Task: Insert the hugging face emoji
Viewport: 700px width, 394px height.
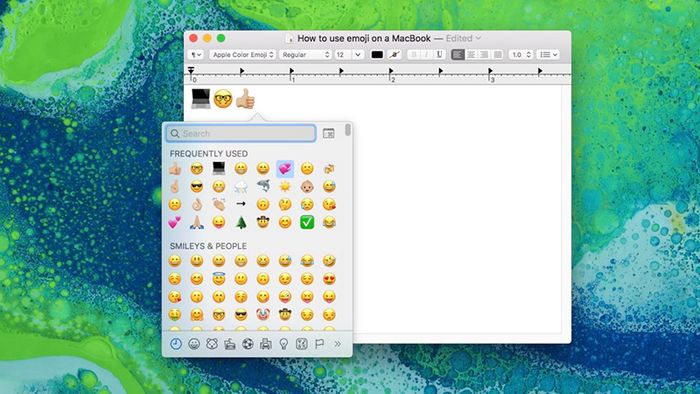Action: 197,315
